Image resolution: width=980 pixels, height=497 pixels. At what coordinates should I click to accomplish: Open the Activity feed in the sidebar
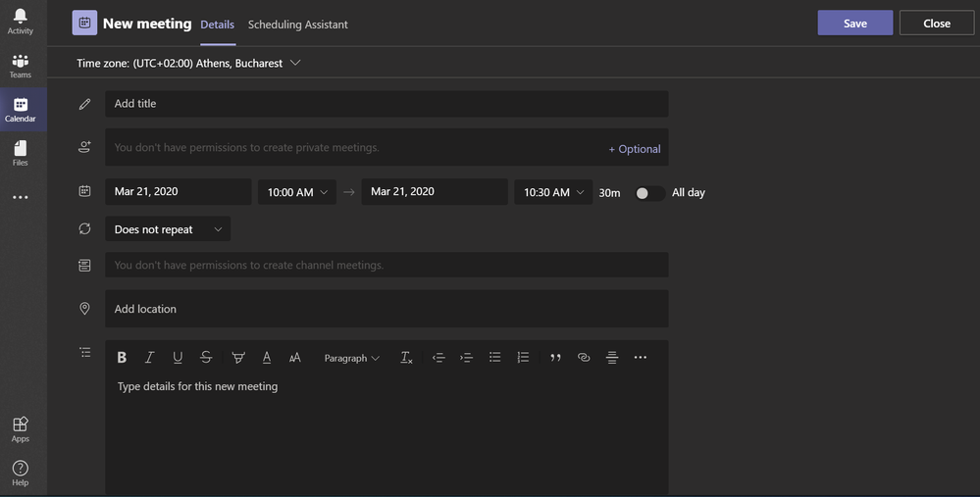[20, 22]
